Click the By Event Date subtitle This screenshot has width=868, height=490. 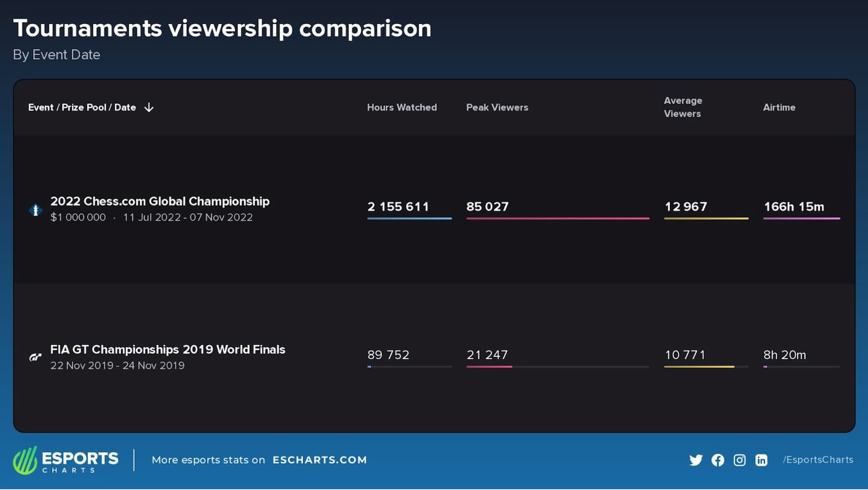click(57, 55)
